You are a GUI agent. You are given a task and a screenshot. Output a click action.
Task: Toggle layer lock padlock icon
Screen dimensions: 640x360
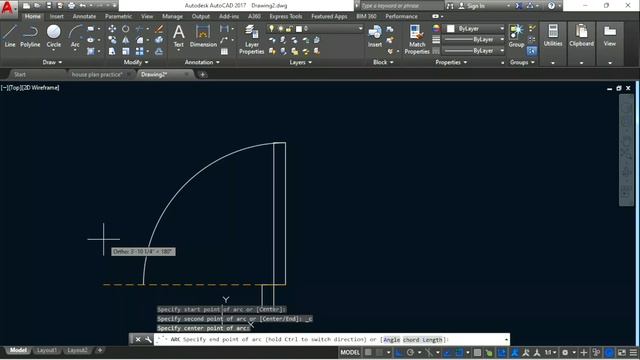click(x=289, y=29)
